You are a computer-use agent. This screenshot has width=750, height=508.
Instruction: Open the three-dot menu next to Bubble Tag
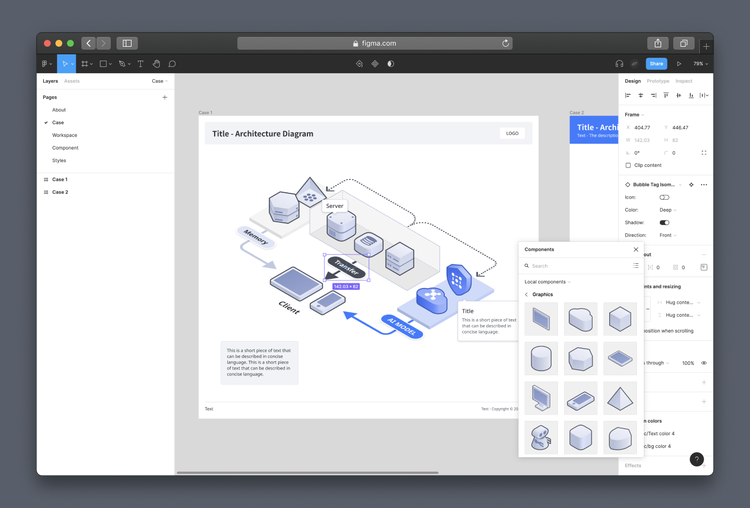(x=704, y=185)
